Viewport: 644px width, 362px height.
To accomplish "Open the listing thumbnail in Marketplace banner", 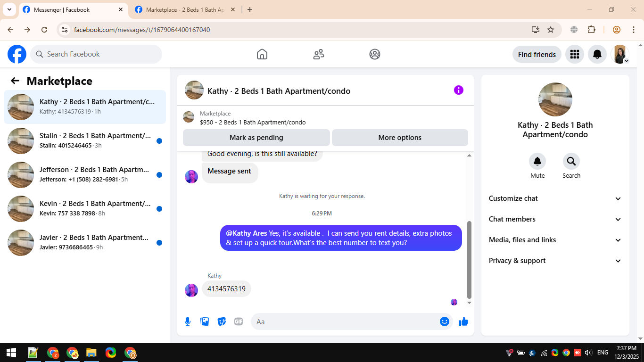I will tap(189, 117).
